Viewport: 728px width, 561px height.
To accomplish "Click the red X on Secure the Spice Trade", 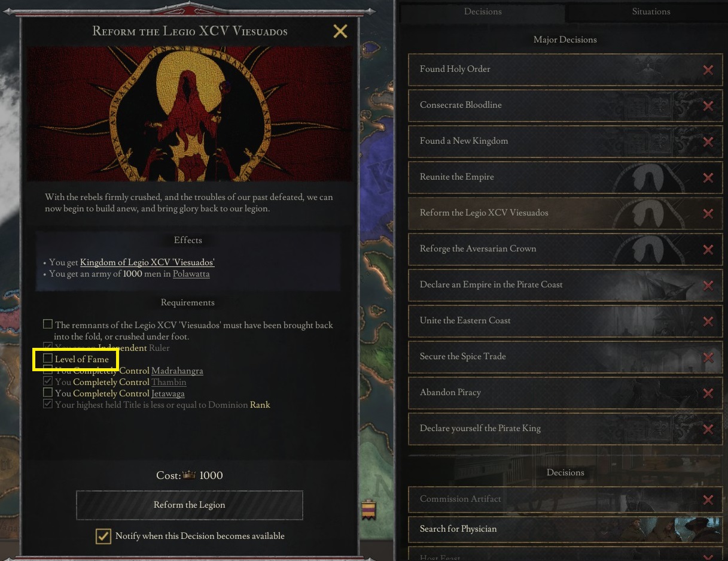I will coord(708,357).
